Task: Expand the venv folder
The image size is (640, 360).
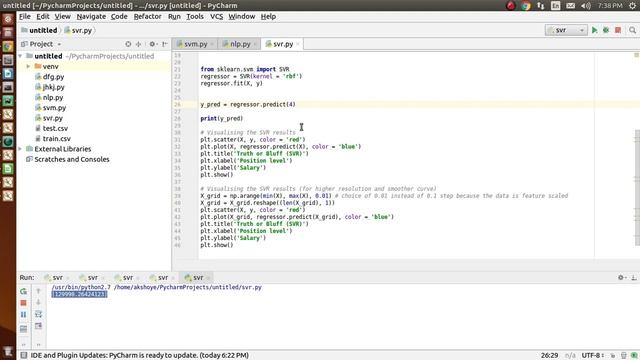Action: coord(28,66)
